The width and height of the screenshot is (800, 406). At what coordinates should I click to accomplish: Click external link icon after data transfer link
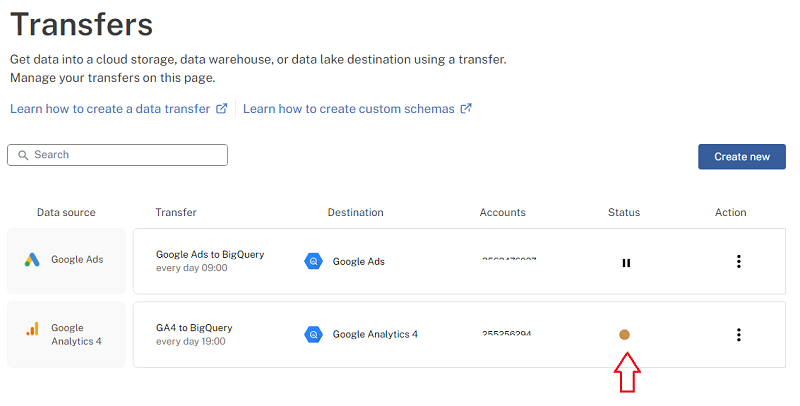pos(221,108)
